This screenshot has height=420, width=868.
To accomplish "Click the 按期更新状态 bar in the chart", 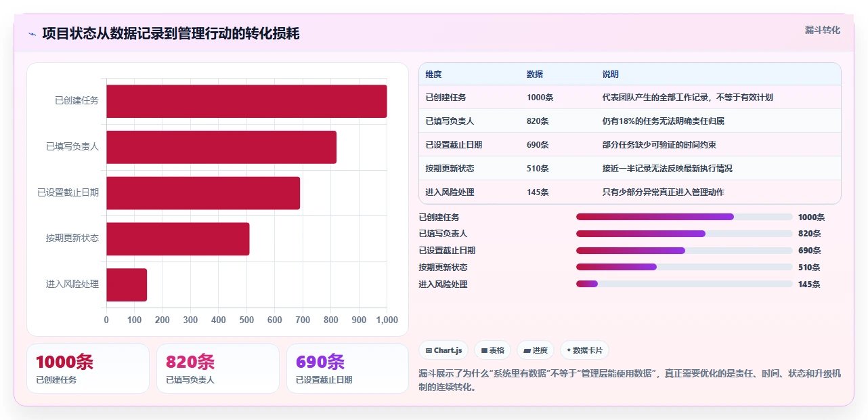I will click(x=178, y=238).
